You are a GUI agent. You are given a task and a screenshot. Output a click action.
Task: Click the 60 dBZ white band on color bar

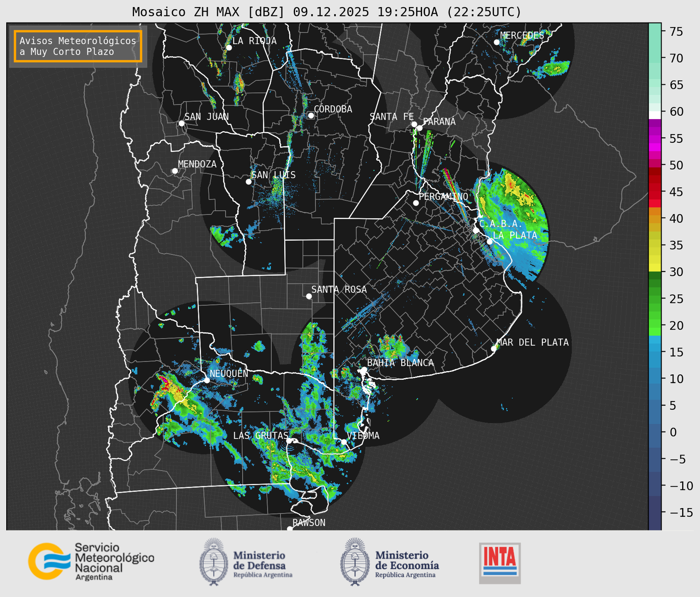click(655, 115)
